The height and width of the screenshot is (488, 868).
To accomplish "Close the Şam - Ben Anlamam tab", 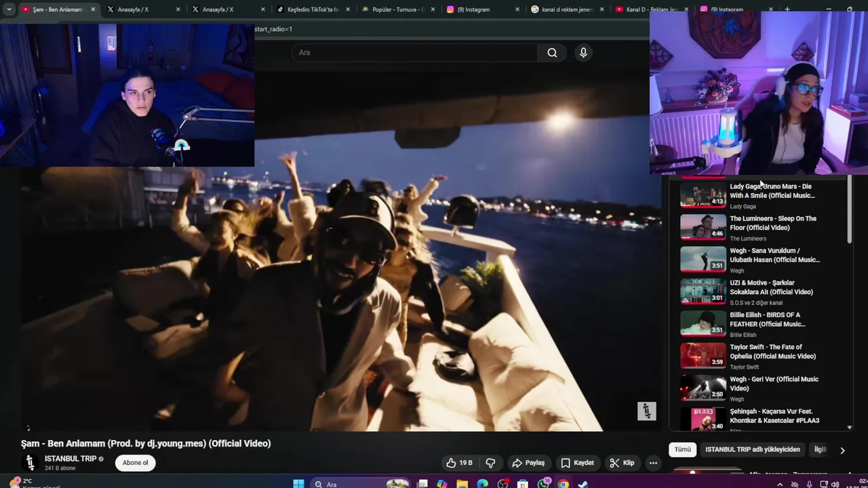I will (x=93, y=9).
